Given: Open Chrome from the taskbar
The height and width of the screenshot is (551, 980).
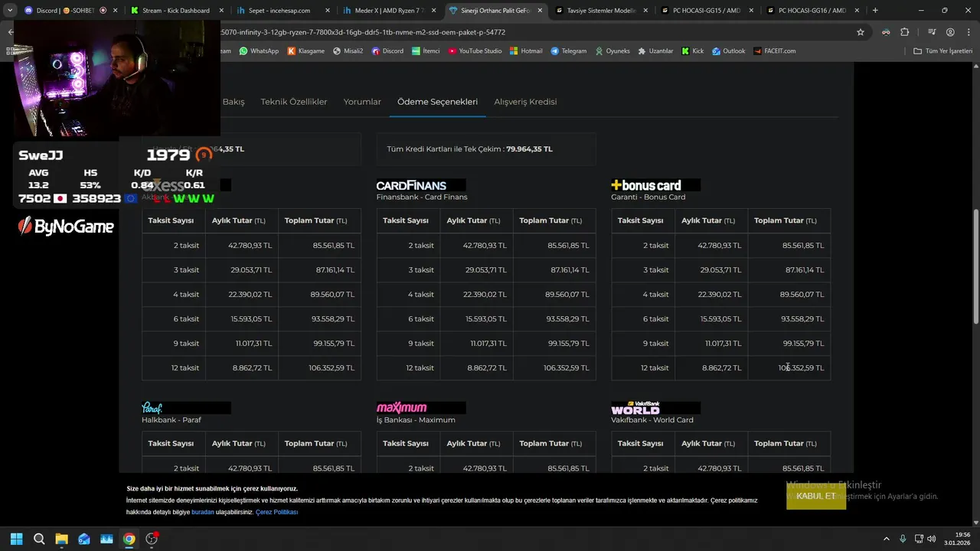Looking at the screenshot, I should click(129, 539).
